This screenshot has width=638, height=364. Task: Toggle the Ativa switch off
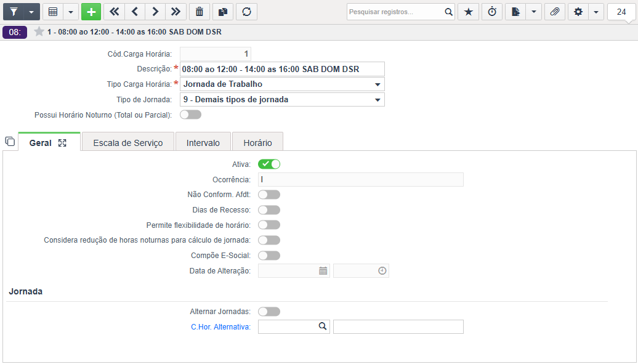click(x=269, y=164)
